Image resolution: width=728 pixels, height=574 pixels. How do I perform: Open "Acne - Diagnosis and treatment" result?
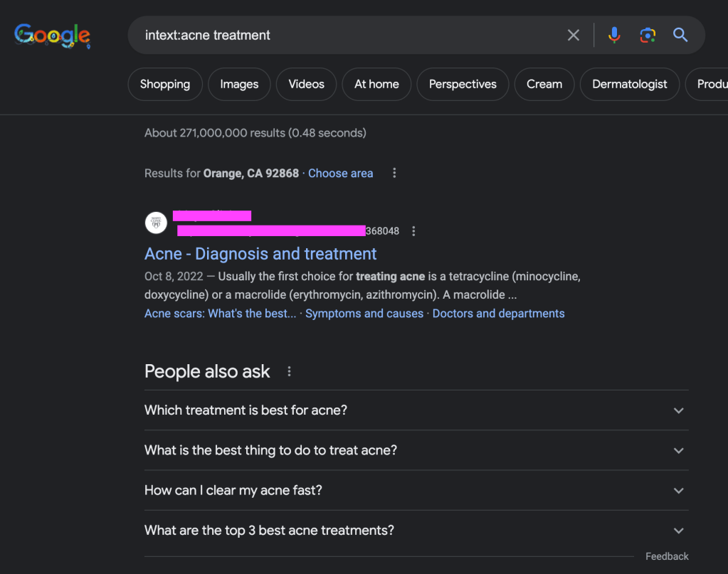coord(260,254)
